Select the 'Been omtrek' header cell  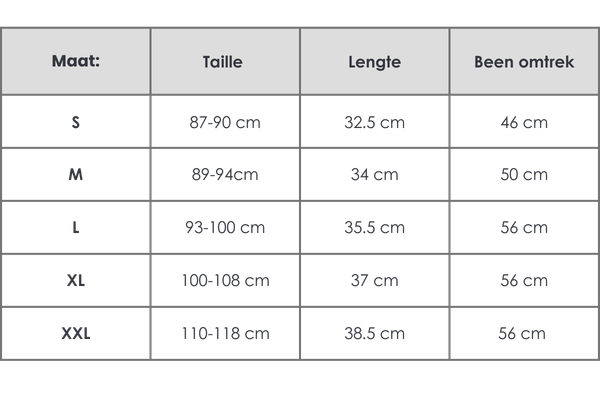coord(524,62)
